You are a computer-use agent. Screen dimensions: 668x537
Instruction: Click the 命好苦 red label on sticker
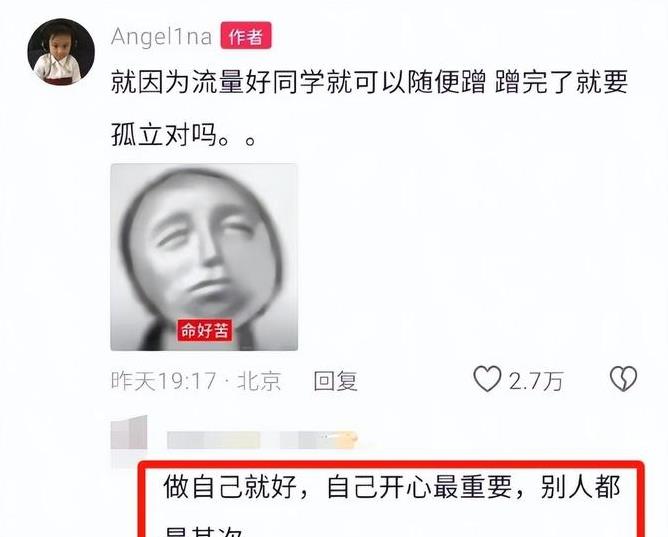click(x=205, y=330)
